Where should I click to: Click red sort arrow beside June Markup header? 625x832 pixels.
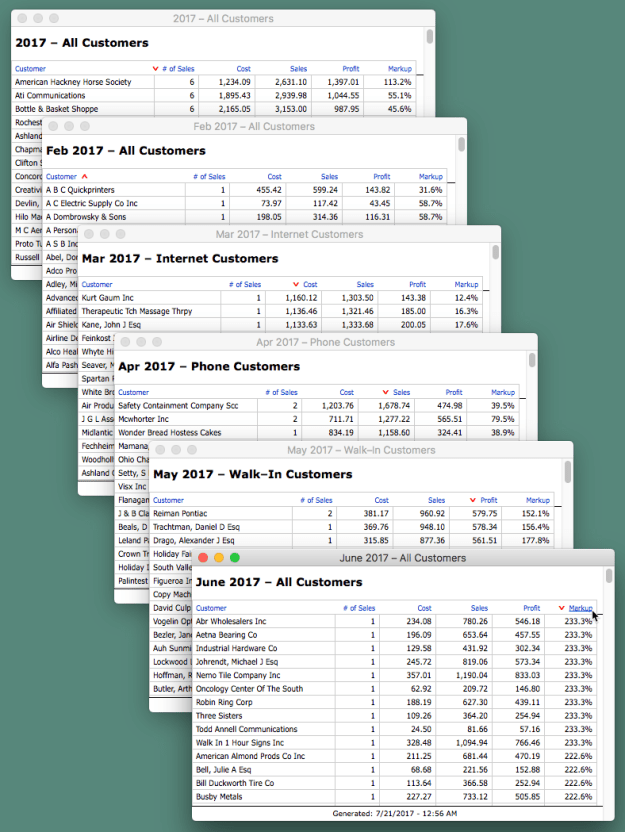click(x=561, y=608)
